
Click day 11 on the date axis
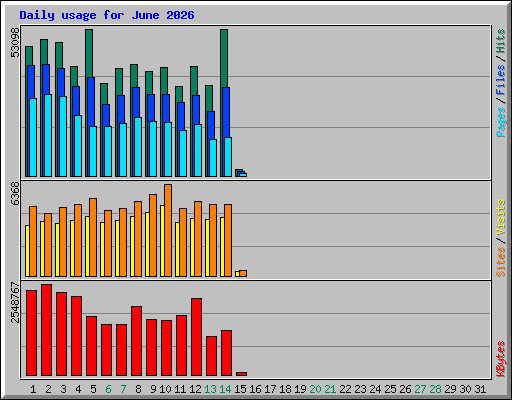(180, 389)
